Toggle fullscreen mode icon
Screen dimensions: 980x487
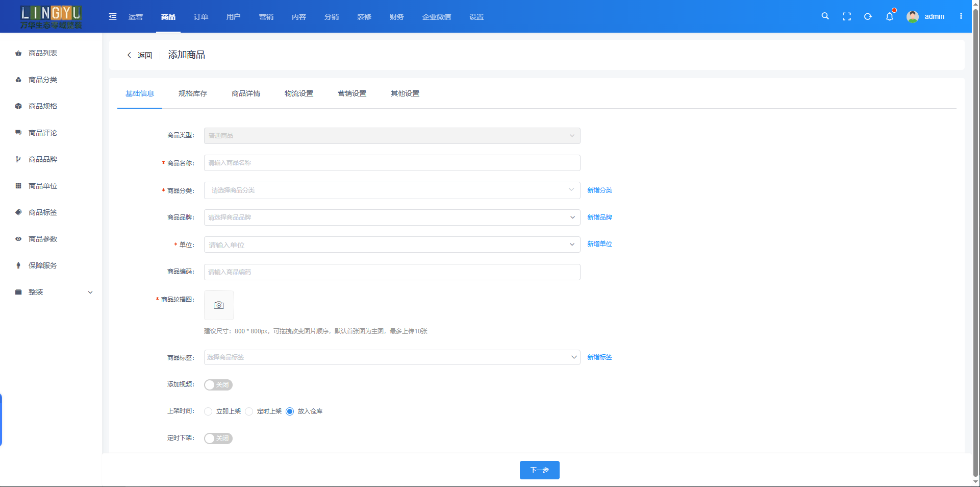tap(847, 16)
